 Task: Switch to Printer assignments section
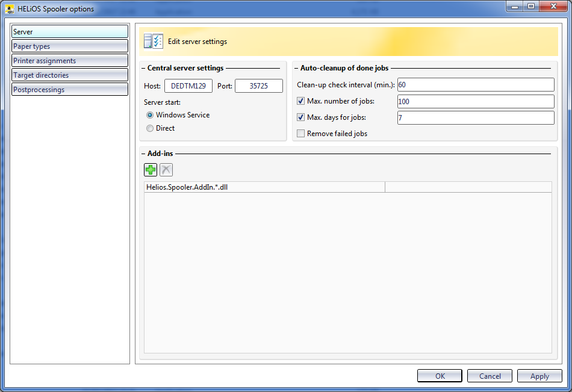(70, 61)
